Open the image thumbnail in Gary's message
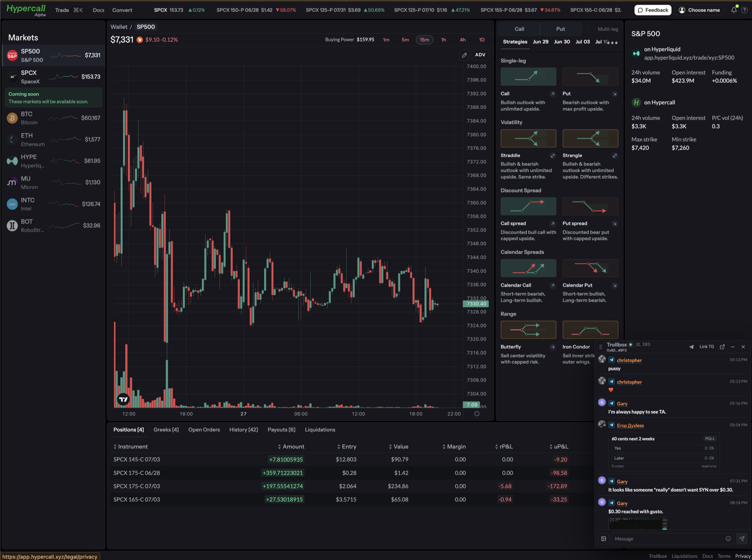The width and height of the screenshot is (752, 560). coord(638,524)
